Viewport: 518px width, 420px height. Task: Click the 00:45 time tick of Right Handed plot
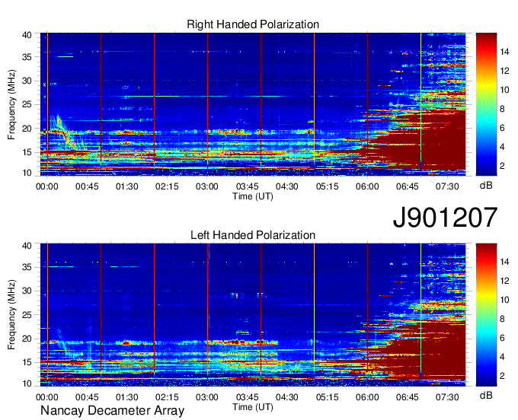pos(87,186)
